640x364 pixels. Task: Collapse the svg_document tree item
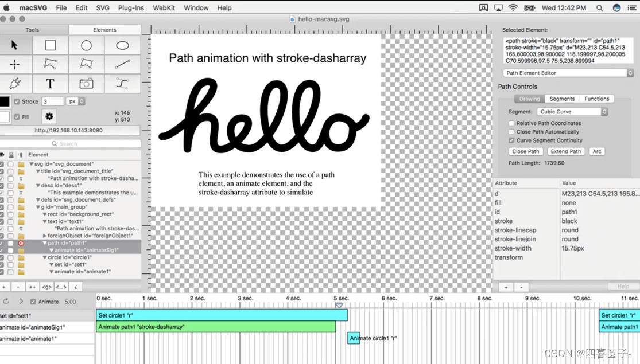31,164
